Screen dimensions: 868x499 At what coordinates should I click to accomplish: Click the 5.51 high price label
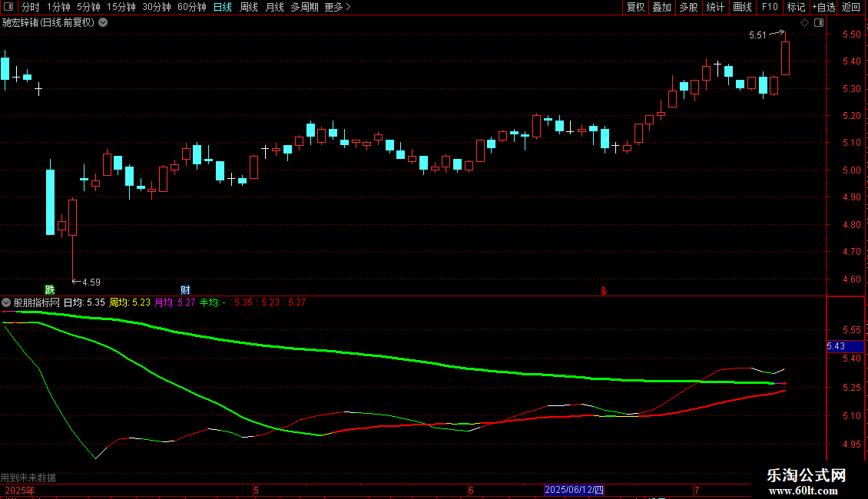coord(757,35)
